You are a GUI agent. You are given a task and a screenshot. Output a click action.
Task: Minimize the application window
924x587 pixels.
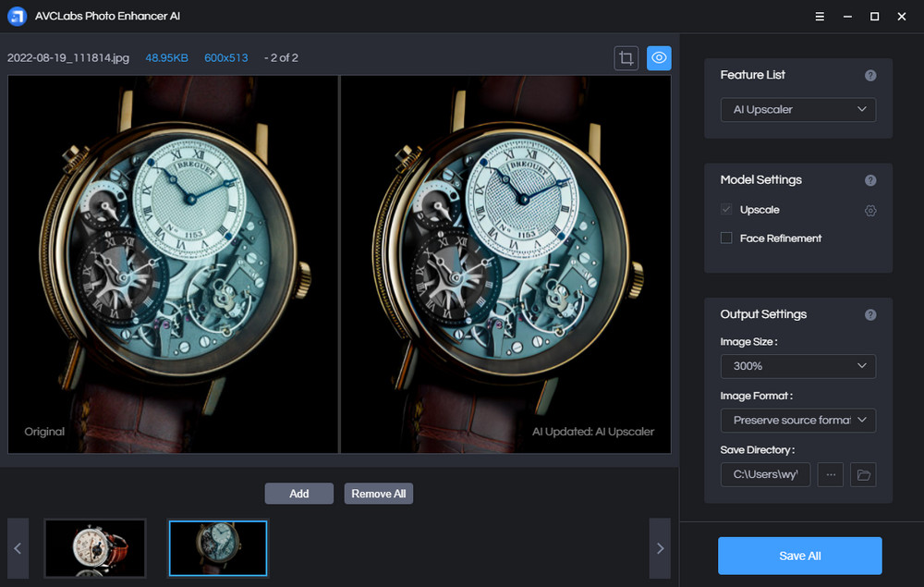click(847, 17)
